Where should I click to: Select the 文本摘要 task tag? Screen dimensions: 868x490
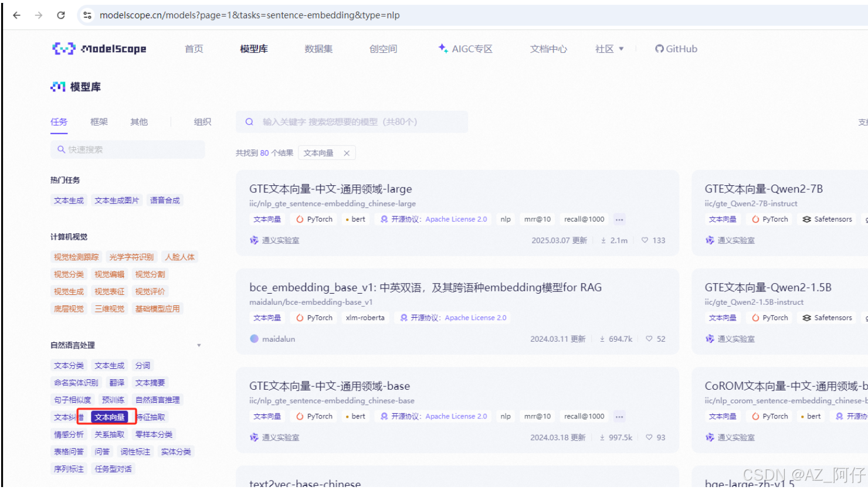150,383
